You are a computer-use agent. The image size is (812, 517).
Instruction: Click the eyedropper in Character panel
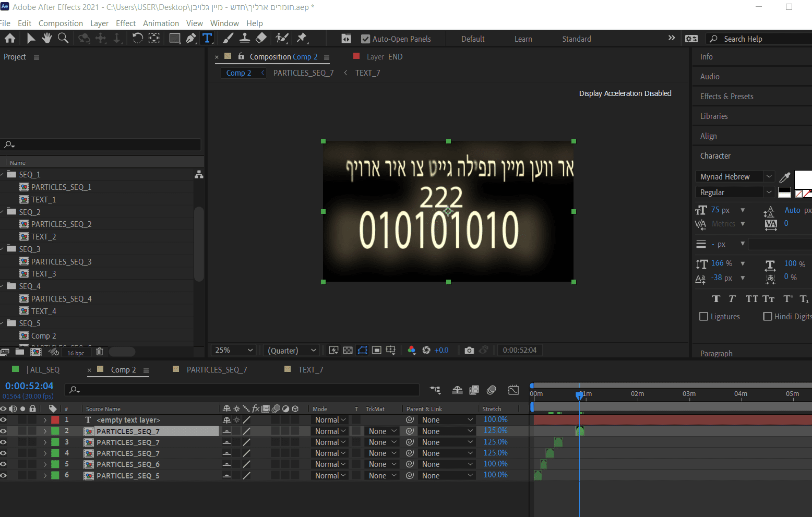[x=784, y=177]
